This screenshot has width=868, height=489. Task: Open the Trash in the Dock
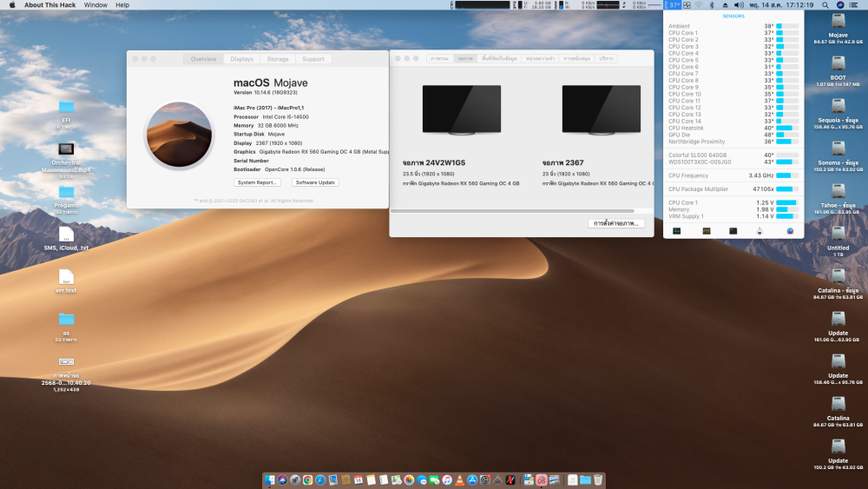tap(598, 480)
